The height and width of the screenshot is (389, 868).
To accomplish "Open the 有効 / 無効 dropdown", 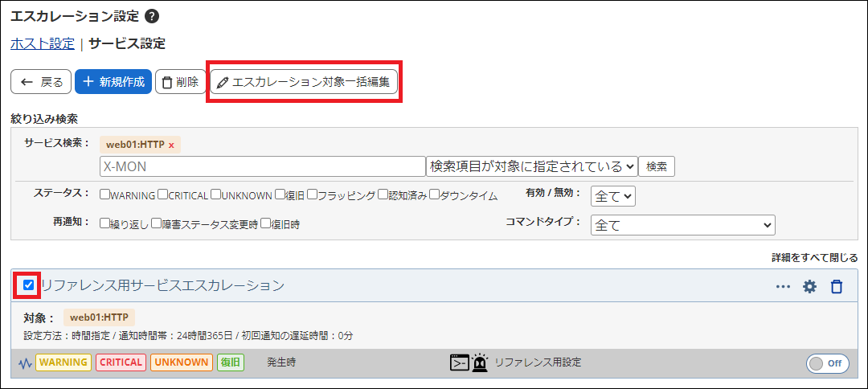I will coord(612,195).
